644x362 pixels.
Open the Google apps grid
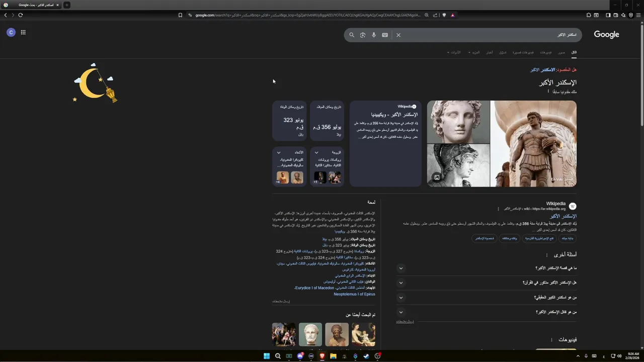pos(23,32)
